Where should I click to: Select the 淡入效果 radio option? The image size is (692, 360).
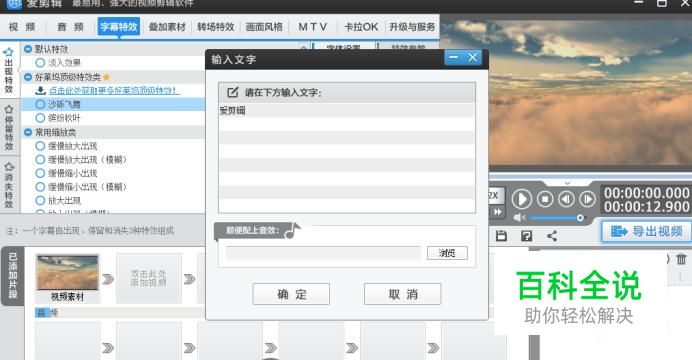(x=40, y=63)
